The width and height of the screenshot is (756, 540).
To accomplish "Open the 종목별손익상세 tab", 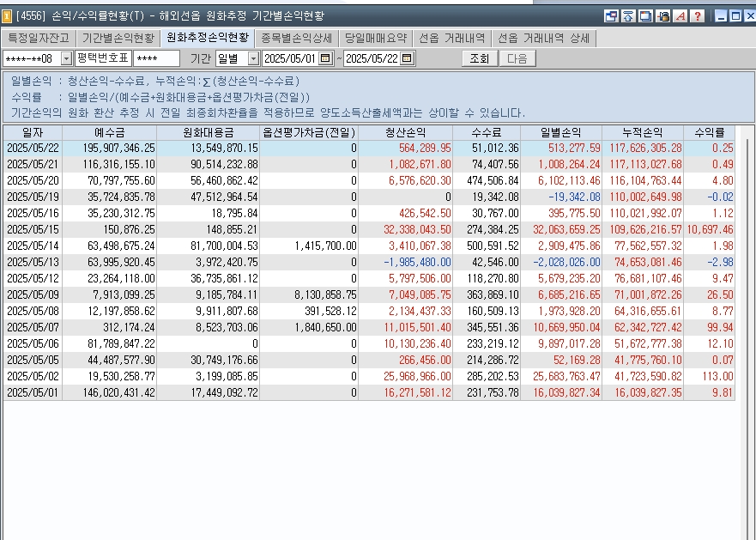I will point(297,38).
